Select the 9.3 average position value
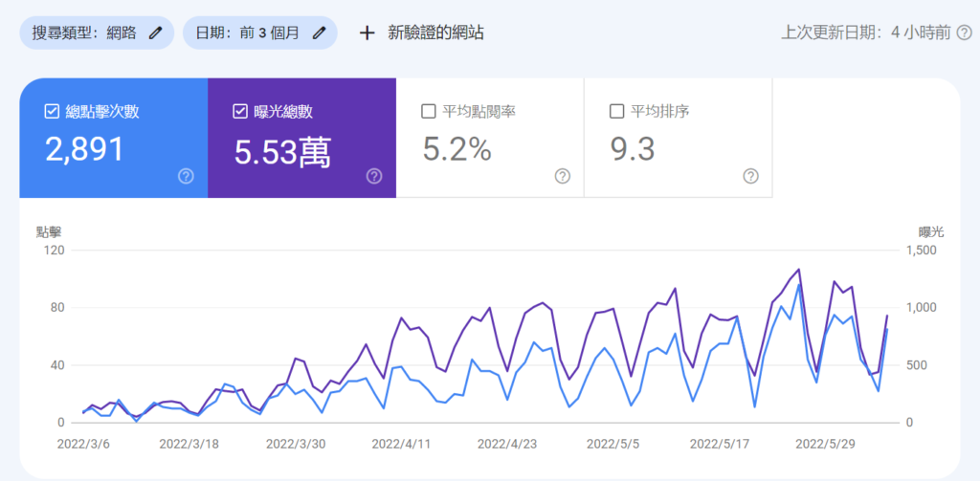Image resolution: width=980 pixels, height=481 pixels. (634, 149)
